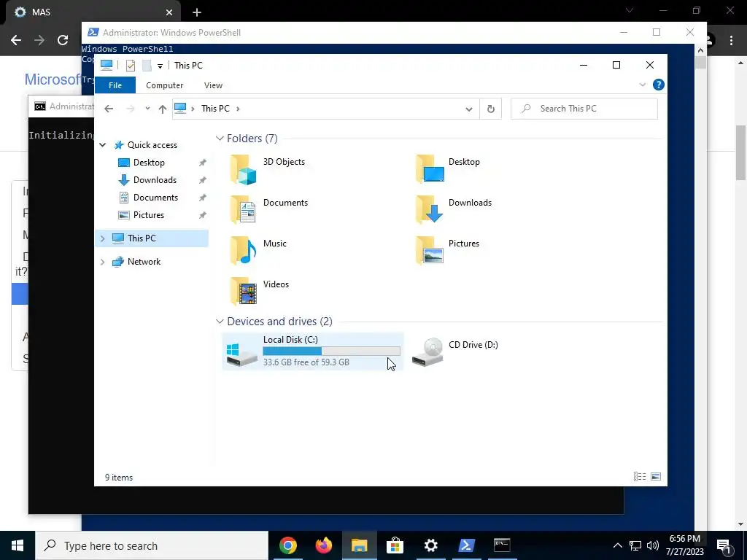Open the volume control in tray
The width and height of the screenshot is (747, 560).
[x=653, y=545]
